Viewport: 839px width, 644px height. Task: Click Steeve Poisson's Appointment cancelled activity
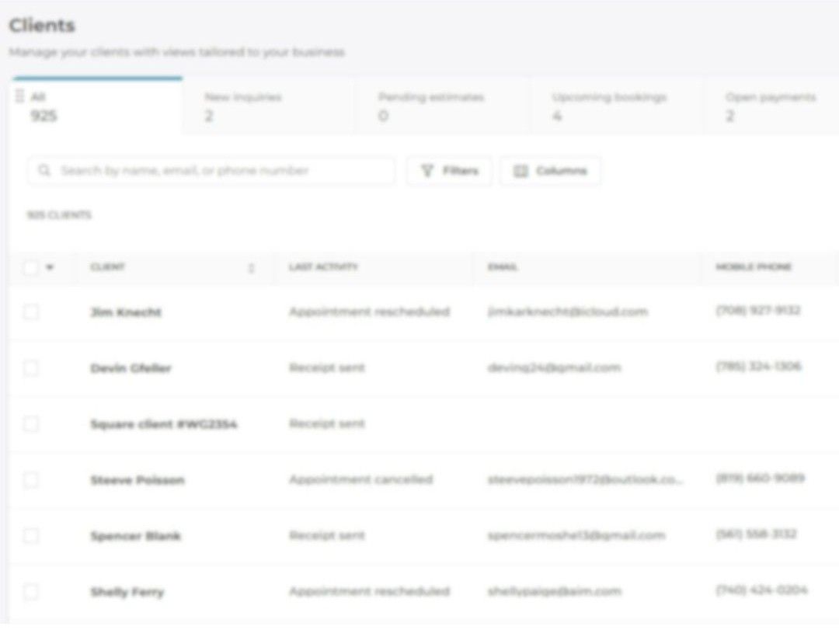coord(360,479)
